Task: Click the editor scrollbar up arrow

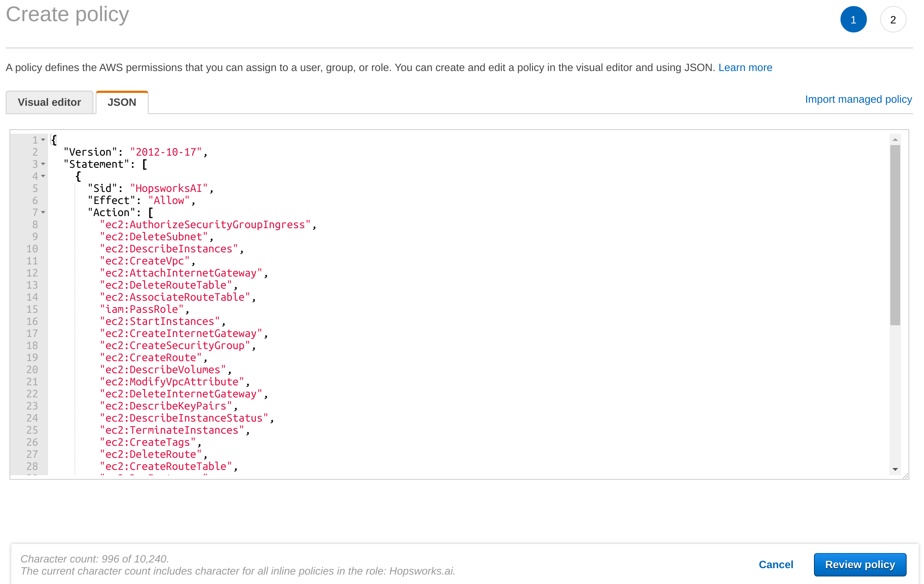Action: coord(895,140)
